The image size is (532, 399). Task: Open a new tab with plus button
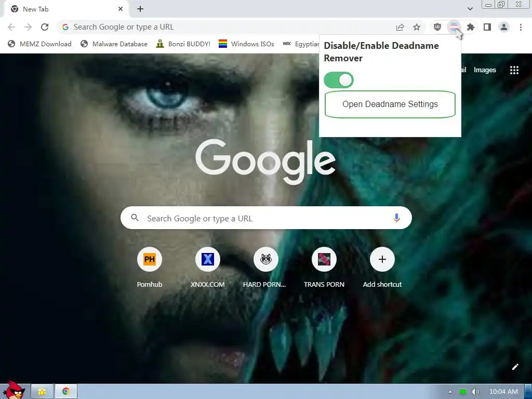click(140, 9)
